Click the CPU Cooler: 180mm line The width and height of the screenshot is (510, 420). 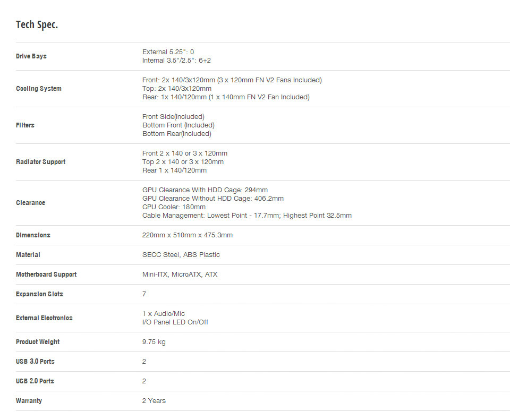(x=174, y=207)
